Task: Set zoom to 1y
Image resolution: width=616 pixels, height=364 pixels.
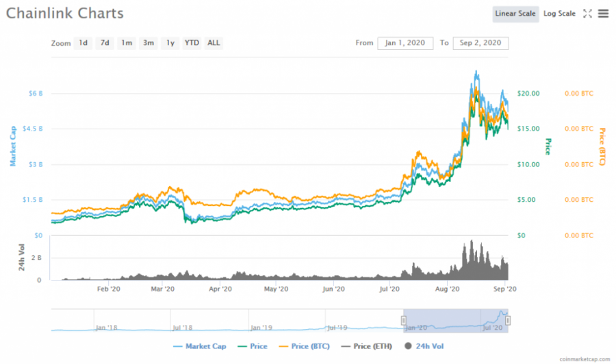Action: click(x=170, y=43)
